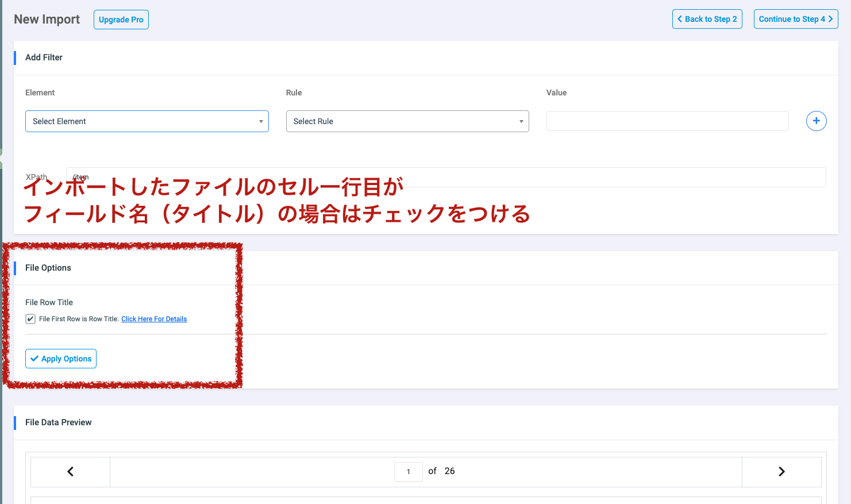
Task: Click the forward chevron in Continue to Step 4
Action: [x=831, y=18]
